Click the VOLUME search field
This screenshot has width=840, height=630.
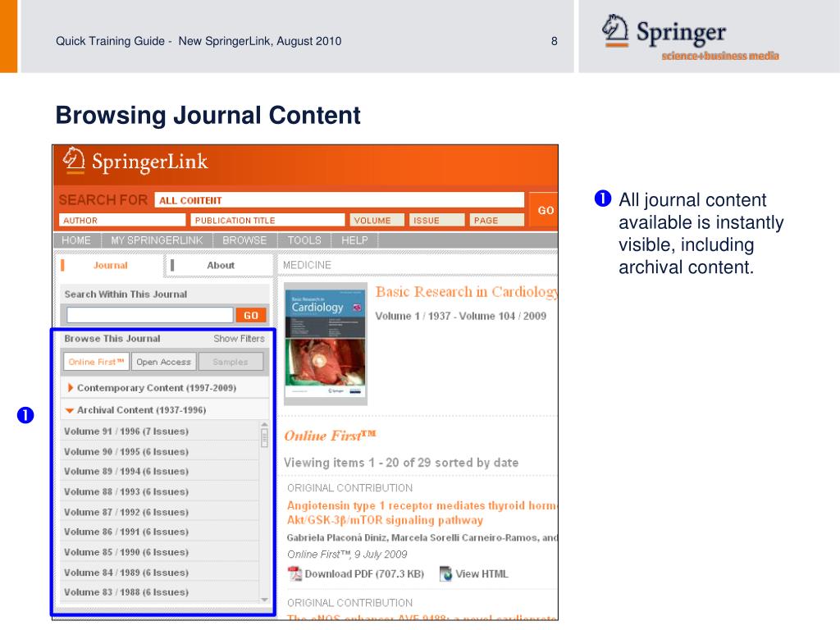(x=377, y=220)
